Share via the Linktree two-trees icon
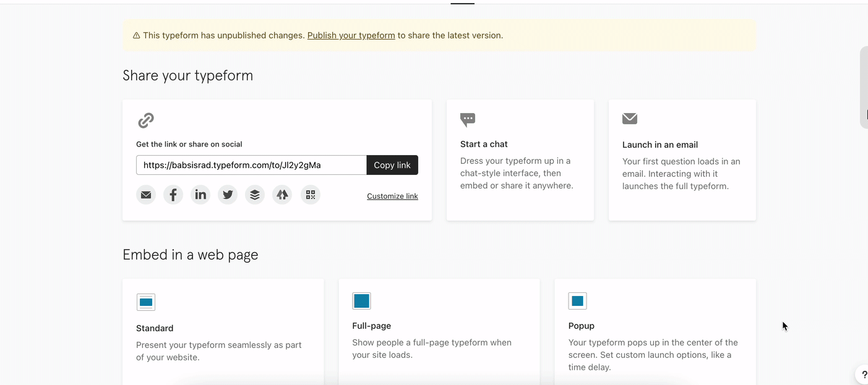 point(282,195)
